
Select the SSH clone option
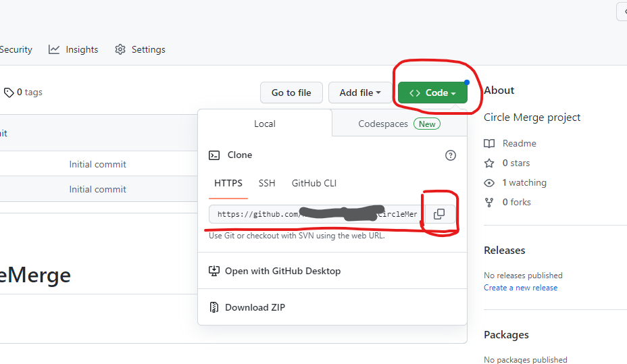267,184
